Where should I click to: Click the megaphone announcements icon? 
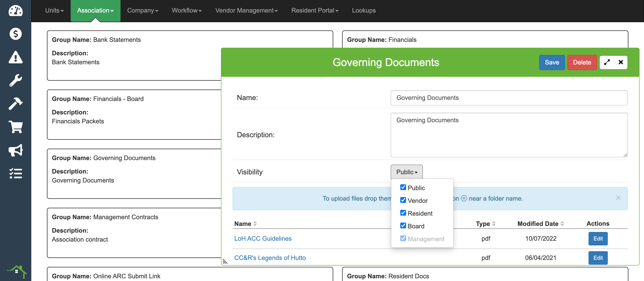(x=15, y=150)
